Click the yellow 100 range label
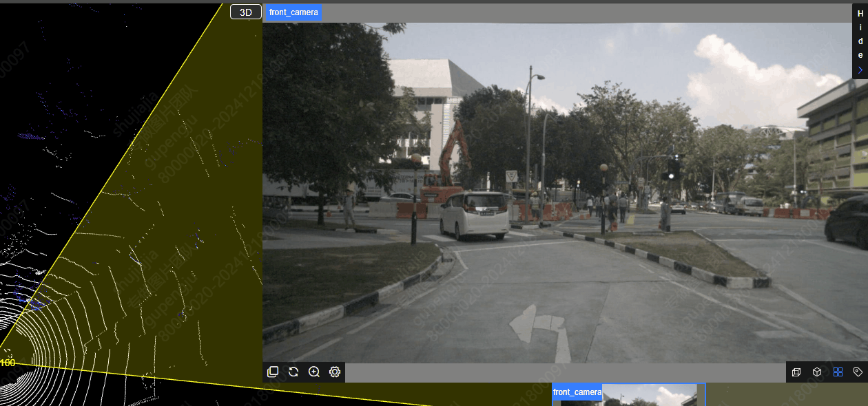The image size is (868, 406). coord(8,363)
